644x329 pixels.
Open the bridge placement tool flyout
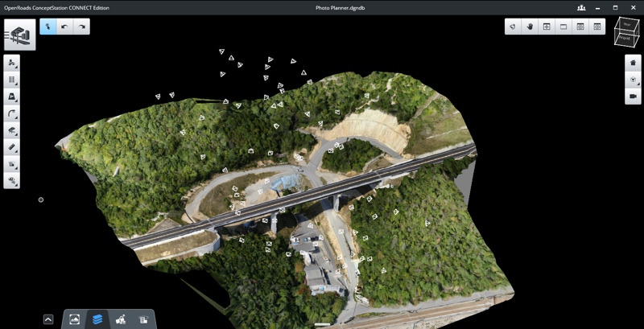pyautogui.click(x=11, y=130)
